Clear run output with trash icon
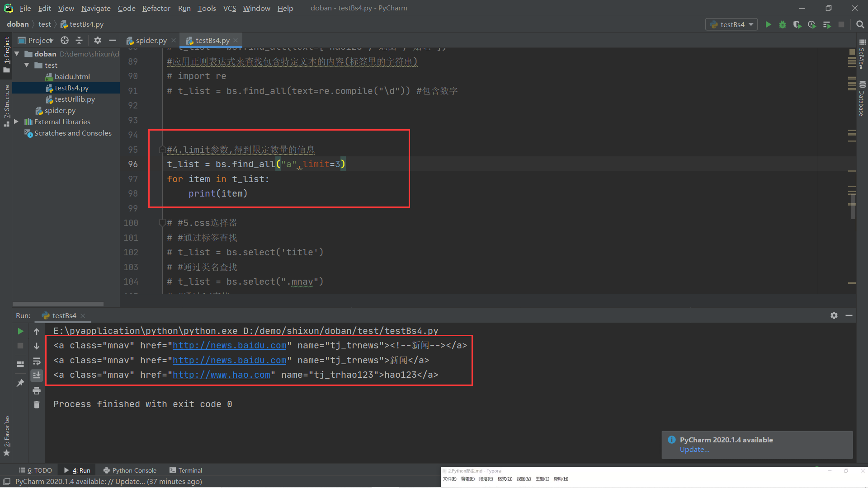 (x=37, y=405)
